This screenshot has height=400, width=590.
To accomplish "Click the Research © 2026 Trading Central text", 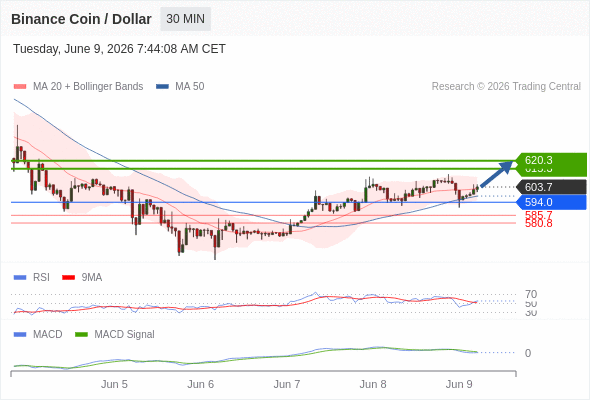I will tap(506, 87).
